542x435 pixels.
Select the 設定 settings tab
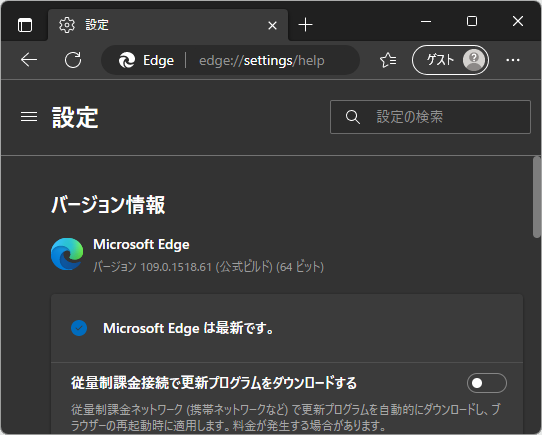coord(168,25)
